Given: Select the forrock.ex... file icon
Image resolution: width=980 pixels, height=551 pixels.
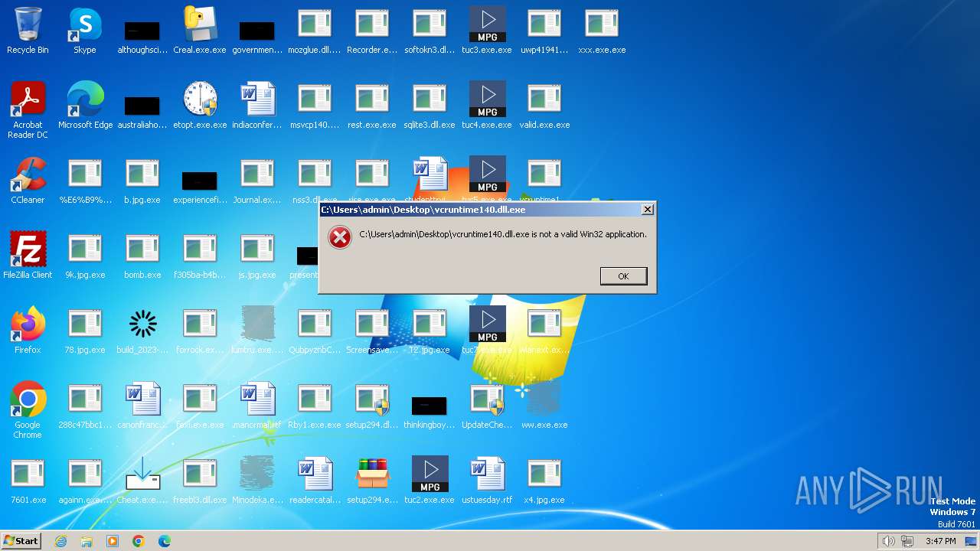Looking at the screenshot, I should click(x=200, y=331).
